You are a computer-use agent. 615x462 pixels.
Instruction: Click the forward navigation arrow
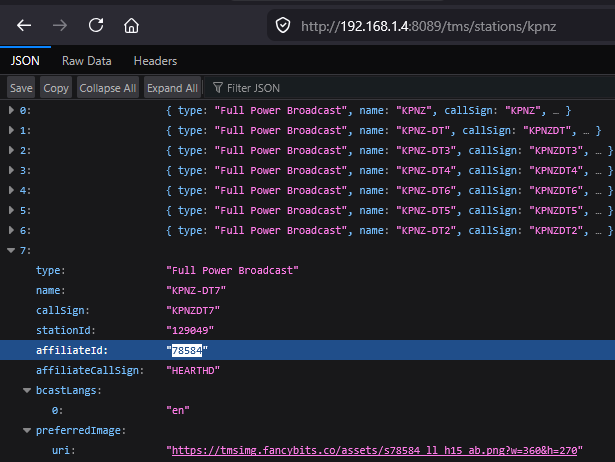click(x=60, y=26)
